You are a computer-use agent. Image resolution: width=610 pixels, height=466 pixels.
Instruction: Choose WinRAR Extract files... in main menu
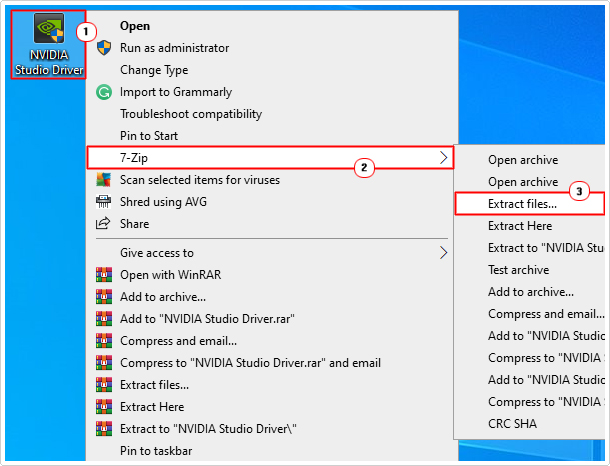point(154,385)
